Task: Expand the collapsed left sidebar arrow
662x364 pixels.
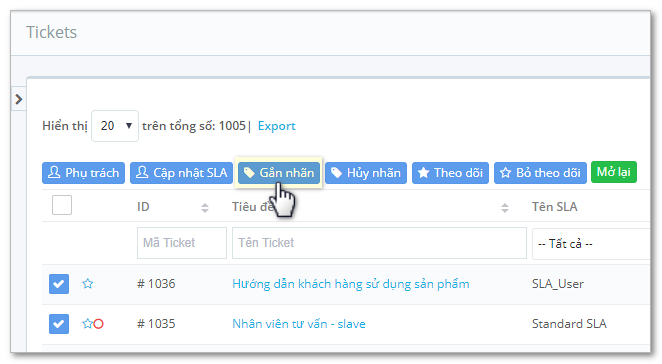Action: click(19, 99)
